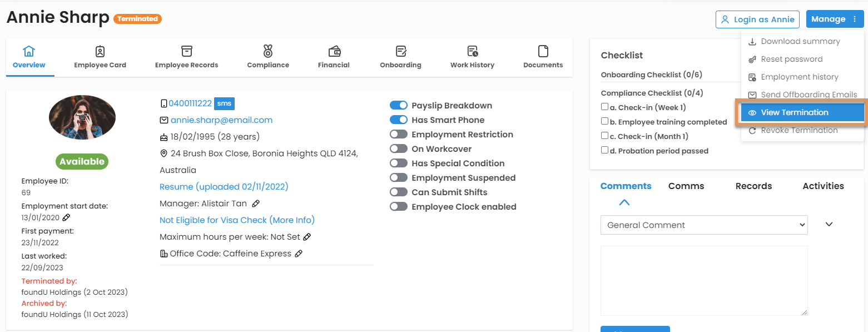
Task: Click the Financial wallet icon
Action: (334, 52)
